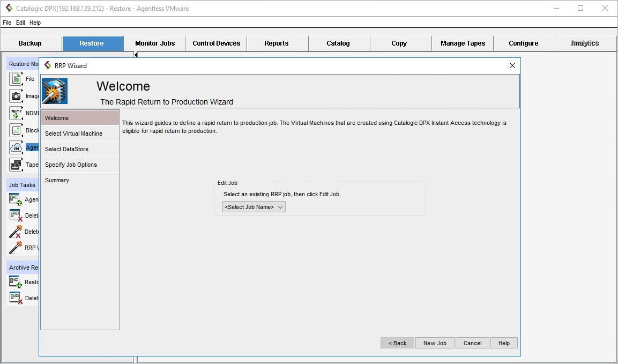Click the New Job button
This screenshot has width=618, height=364.
(435, 343)
